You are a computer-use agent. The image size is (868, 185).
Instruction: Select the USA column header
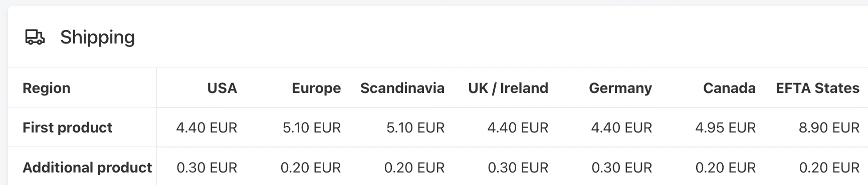tap(222, 88)
